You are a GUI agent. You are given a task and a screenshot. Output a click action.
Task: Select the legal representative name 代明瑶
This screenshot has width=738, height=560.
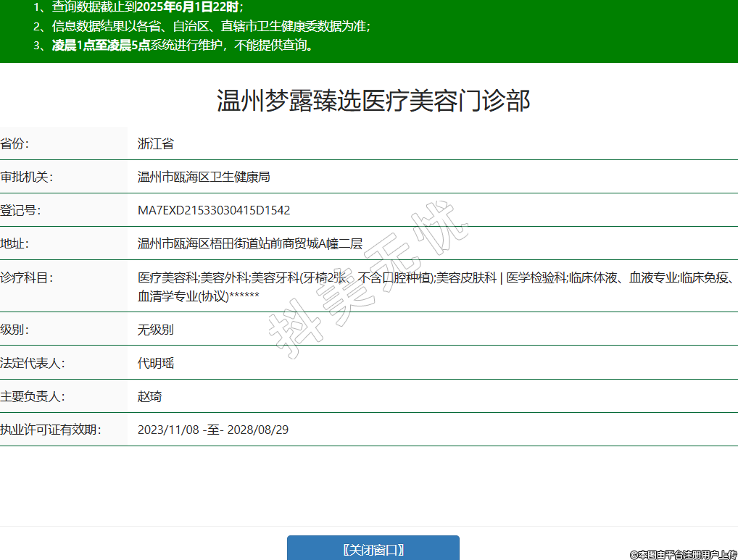[x=156, y=363]
